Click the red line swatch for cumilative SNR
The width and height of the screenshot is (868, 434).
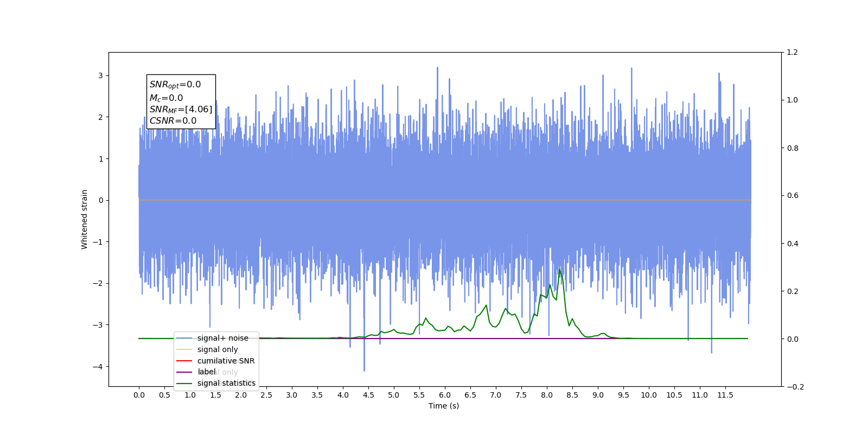[184, 361]
